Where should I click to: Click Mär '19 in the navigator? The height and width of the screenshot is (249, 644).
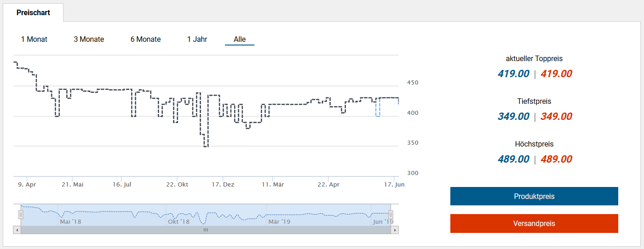pos(279,221)
